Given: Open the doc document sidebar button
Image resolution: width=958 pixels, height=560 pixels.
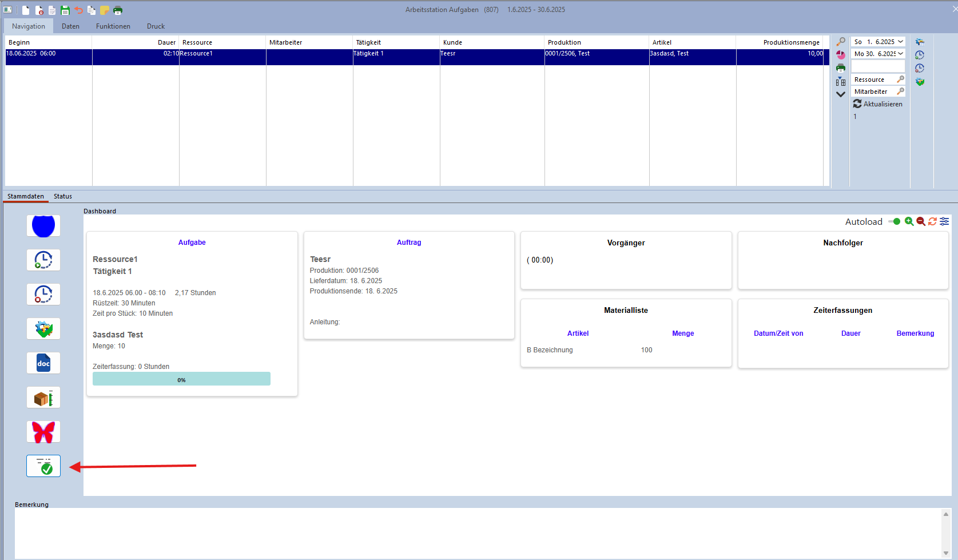Looking at the screenshot, I should (x=43, y=363).
